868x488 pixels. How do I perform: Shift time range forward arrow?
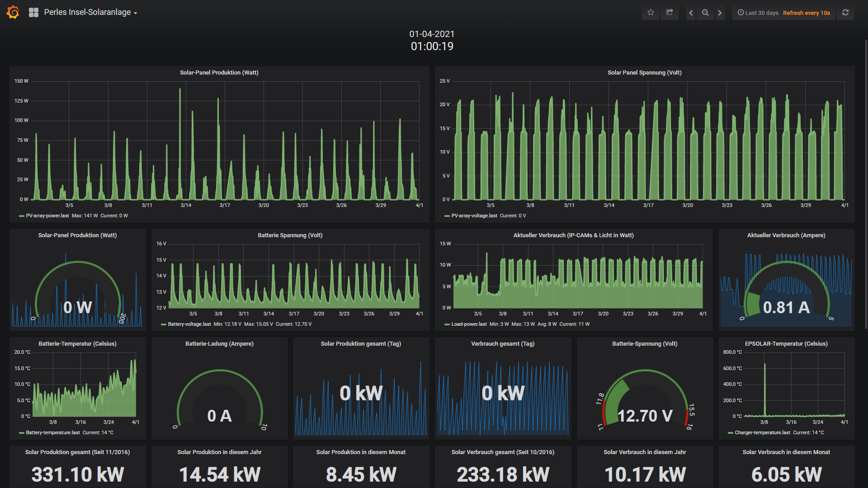click(720, 13)
